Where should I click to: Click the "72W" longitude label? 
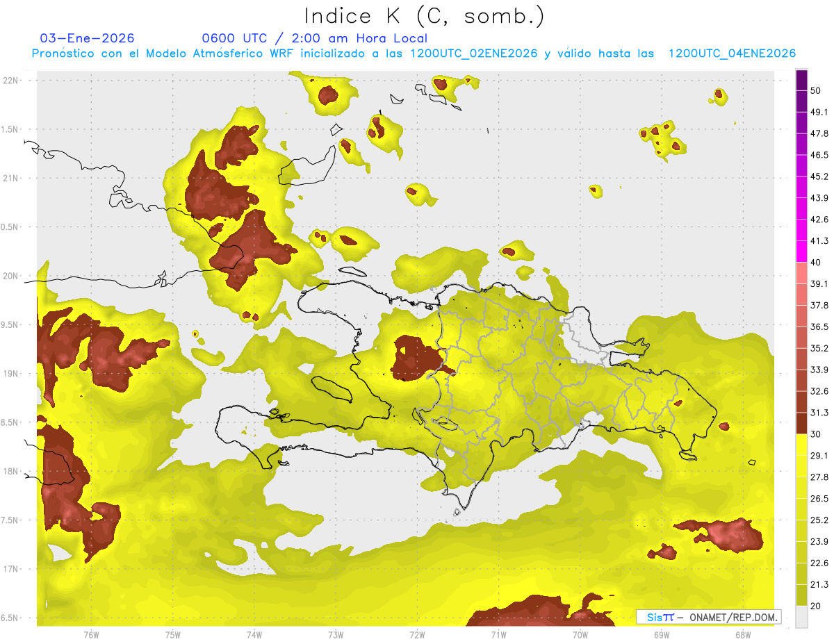pyautogui.click(x=417, y=635)
